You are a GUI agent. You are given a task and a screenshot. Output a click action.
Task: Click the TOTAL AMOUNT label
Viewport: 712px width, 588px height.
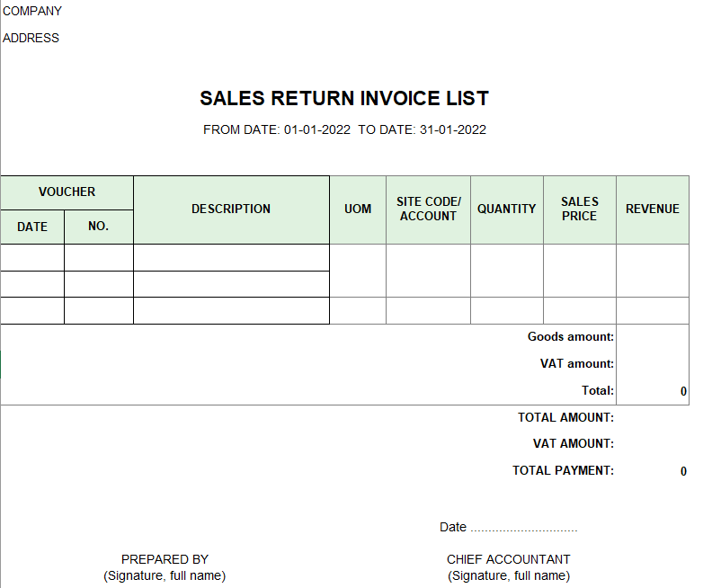pyautogui.click(x=565, y=418)
